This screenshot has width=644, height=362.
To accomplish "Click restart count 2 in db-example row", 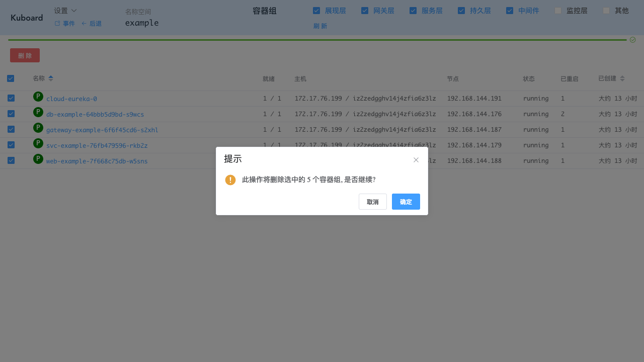I will (563, 114).
